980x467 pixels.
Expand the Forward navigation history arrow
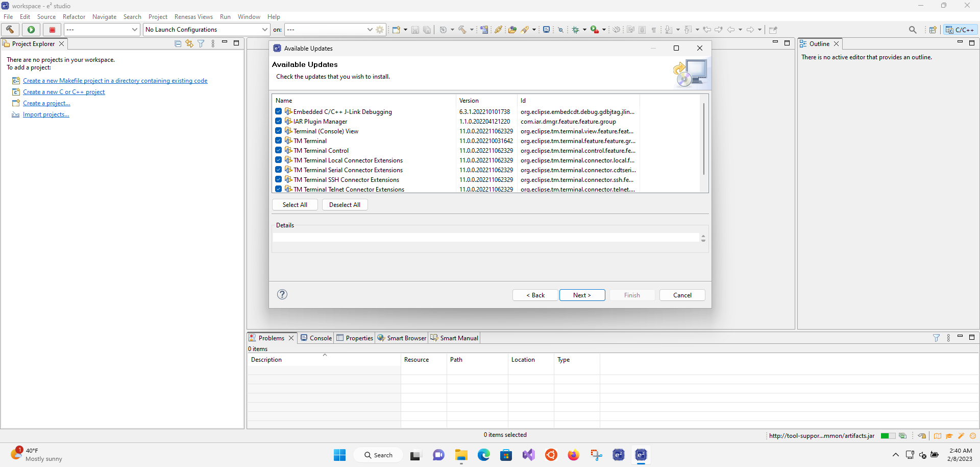click(x=759, y=30)
